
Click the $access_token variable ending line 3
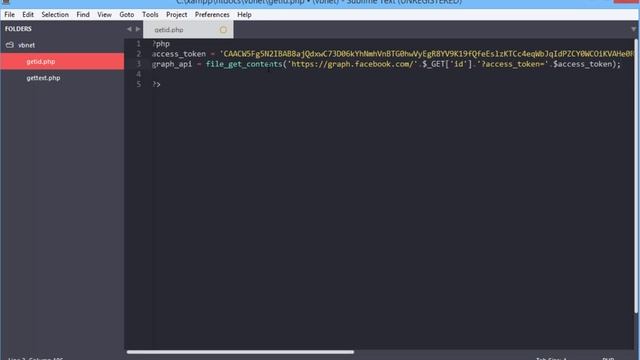583,64
